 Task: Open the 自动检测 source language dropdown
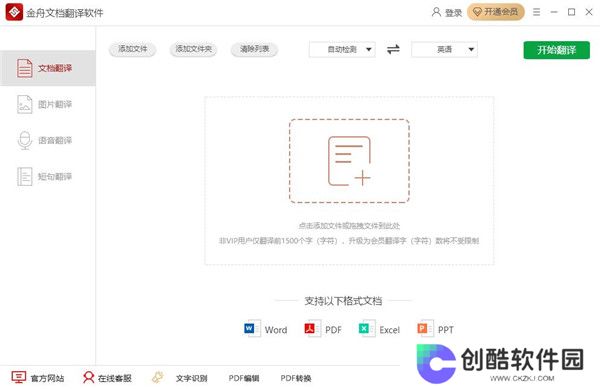[342, 49]
